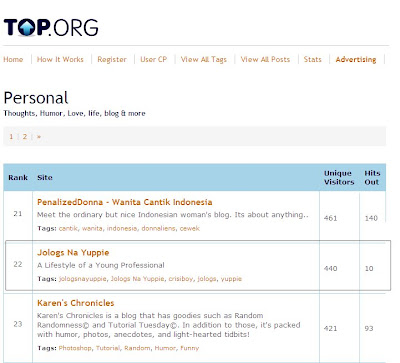
Task: Click the Personal category heading
Action: (36, 98)
